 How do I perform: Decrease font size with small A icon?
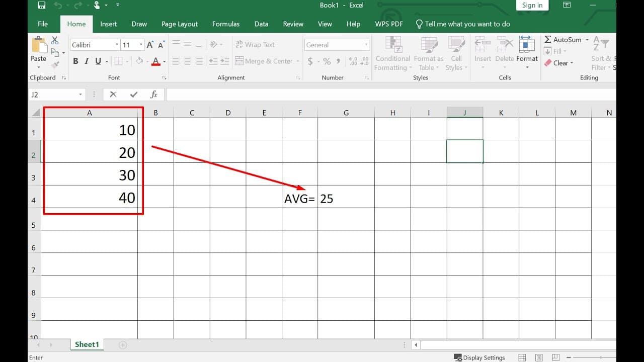point(161,45)
